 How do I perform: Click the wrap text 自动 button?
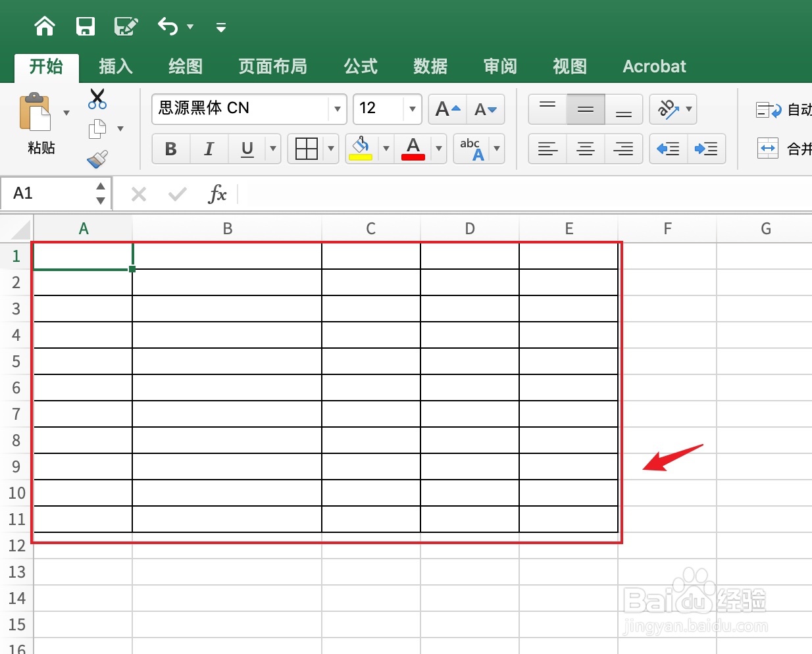(783, 110)
